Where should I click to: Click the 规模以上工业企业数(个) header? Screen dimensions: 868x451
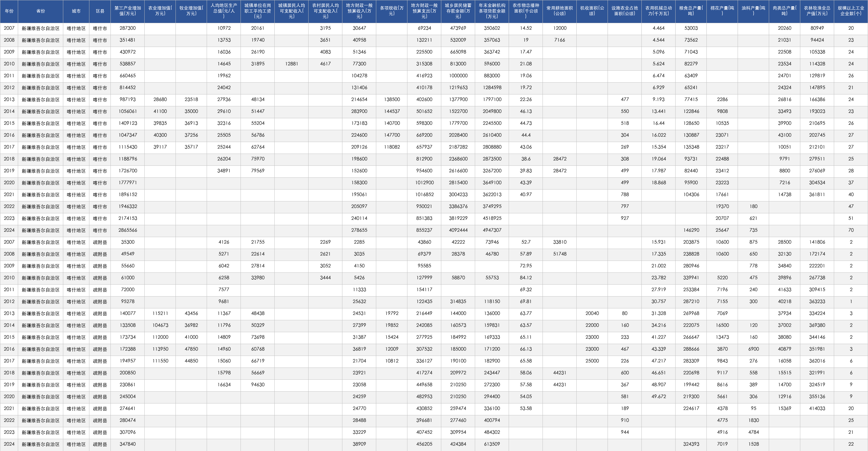[x=851, y=11]
